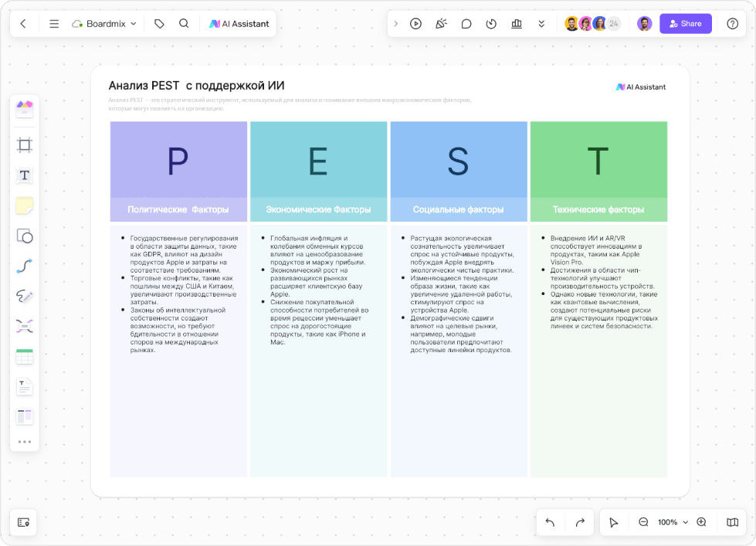
Task: Select the cursor pointer tool
Action: coord(614,522)
